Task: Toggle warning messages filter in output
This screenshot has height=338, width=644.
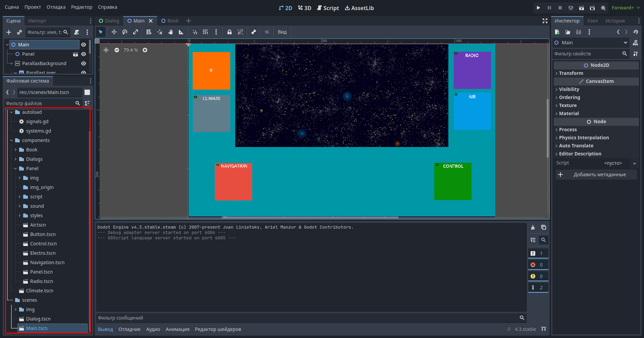Action: point(538,276)
